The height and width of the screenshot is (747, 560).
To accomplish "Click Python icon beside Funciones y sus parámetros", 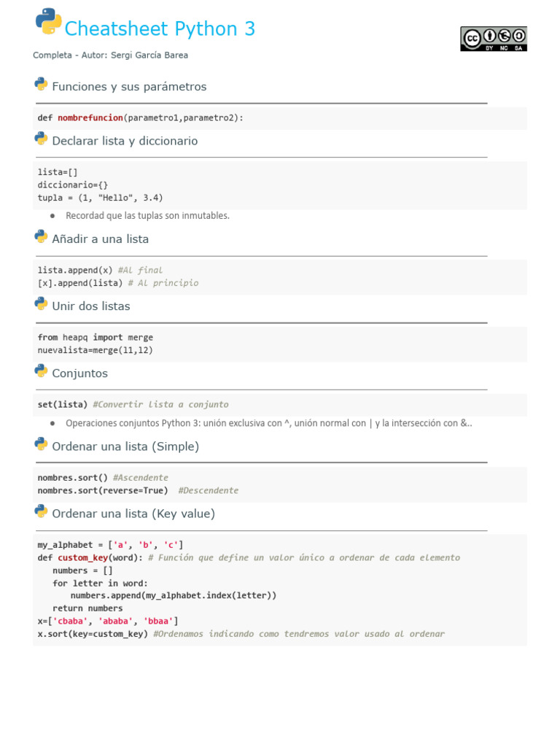I will [x=41, y=85].
